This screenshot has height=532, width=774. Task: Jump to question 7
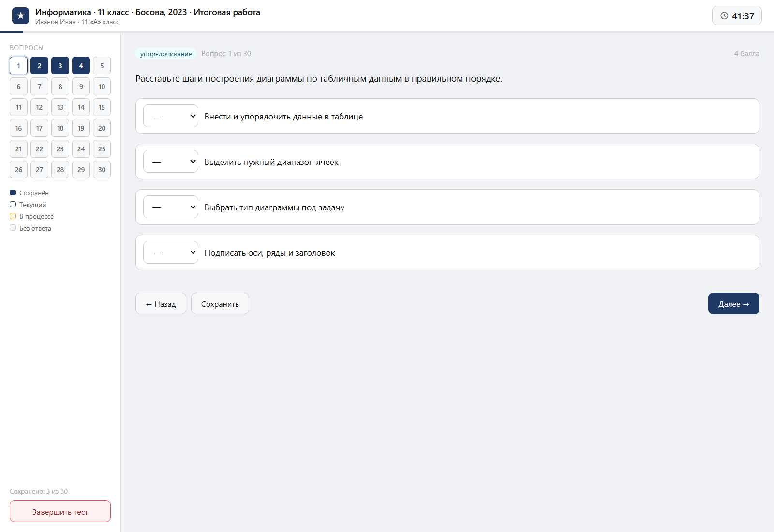39,87
